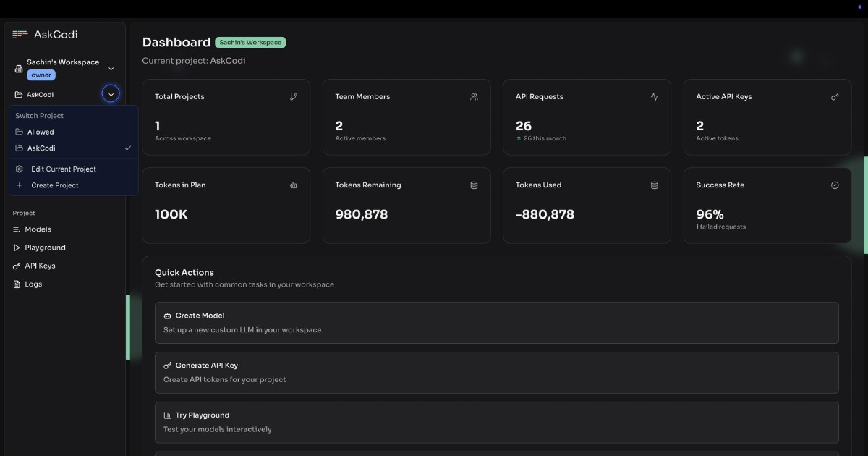Click the Logs document icon
Viewport: 868px width, 456px height.
[17, 284]
